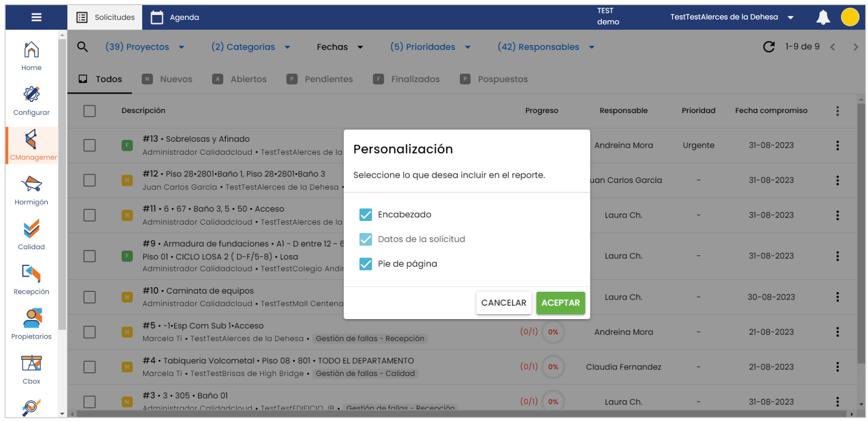This screenshot has width=868, height=421.
Task: Click the refresh list icon
Action: point(769,47)
